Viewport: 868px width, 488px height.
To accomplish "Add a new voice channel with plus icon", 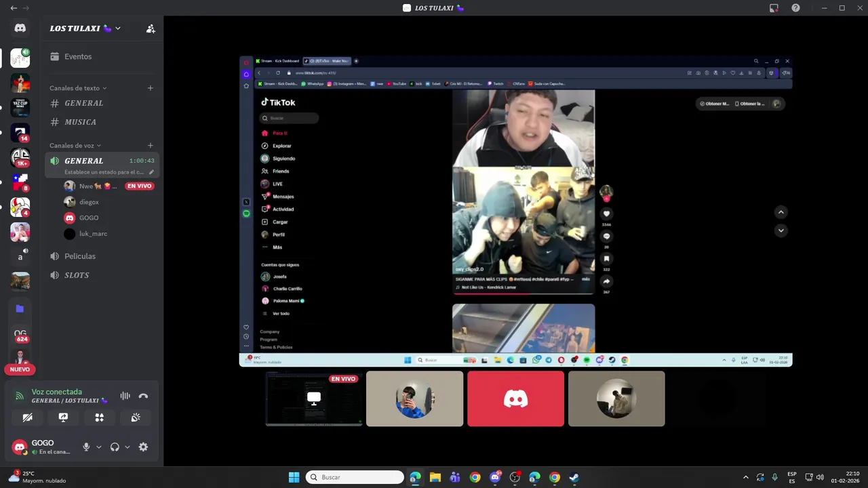I will pyautogui.click(x=151, y=146).
